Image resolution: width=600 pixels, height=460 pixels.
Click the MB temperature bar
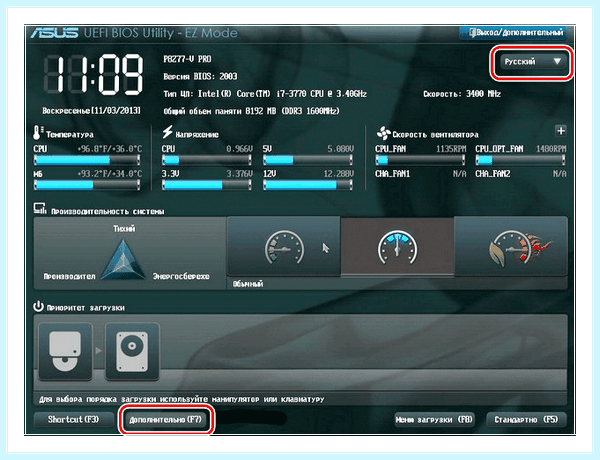tap(87, 185)
